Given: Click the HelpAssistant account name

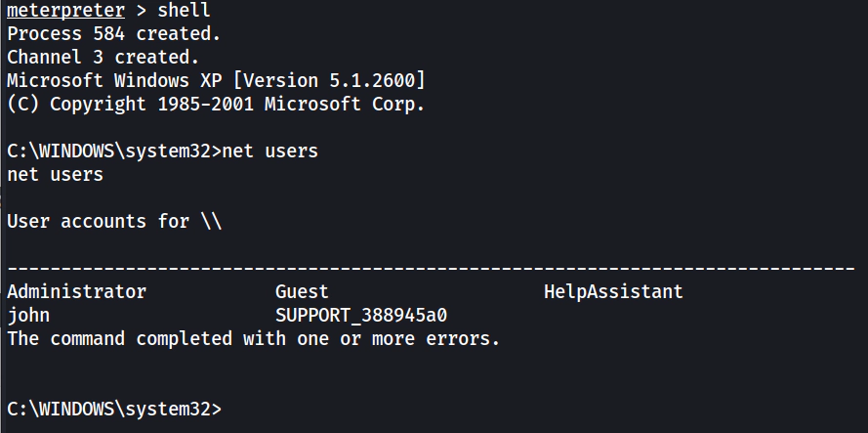Looking at the screenshot, I should click(x=613, y=291).
